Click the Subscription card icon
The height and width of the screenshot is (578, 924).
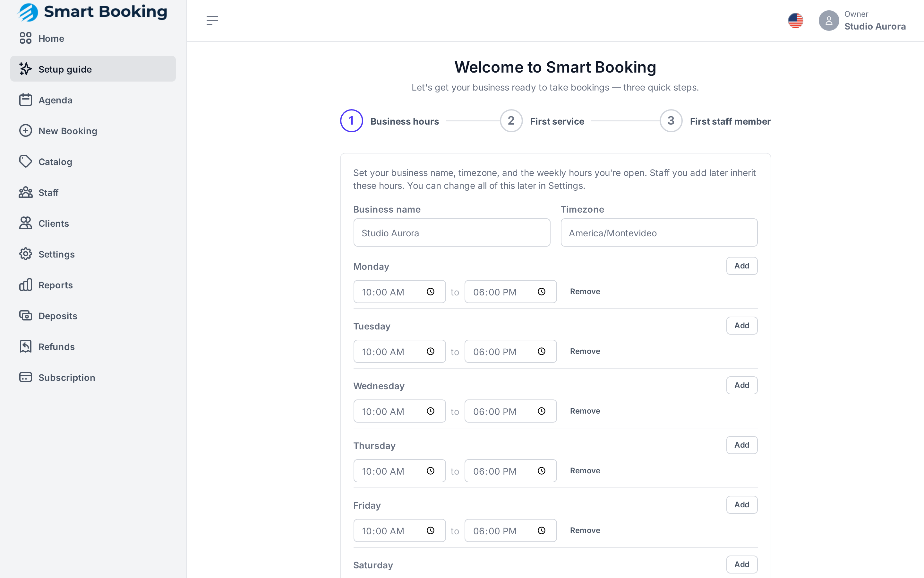point(26,377)
